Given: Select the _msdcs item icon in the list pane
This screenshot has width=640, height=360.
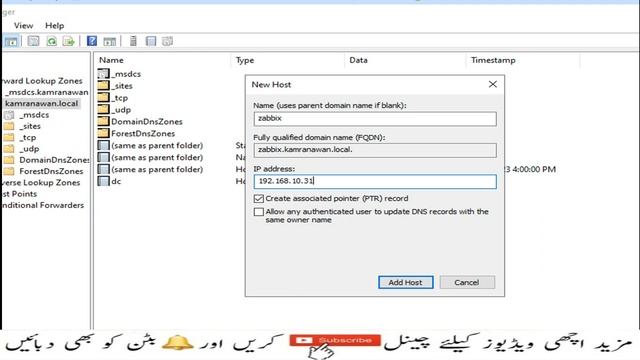Looking at the screenshot, I should click(x=103, y=73).
